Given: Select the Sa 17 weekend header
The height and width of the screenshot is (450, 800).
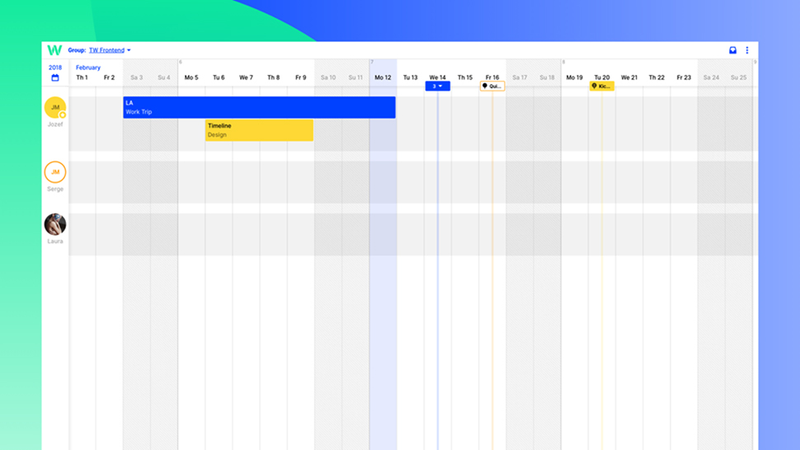Looking at the screenshot, I should tap(519, 78).
